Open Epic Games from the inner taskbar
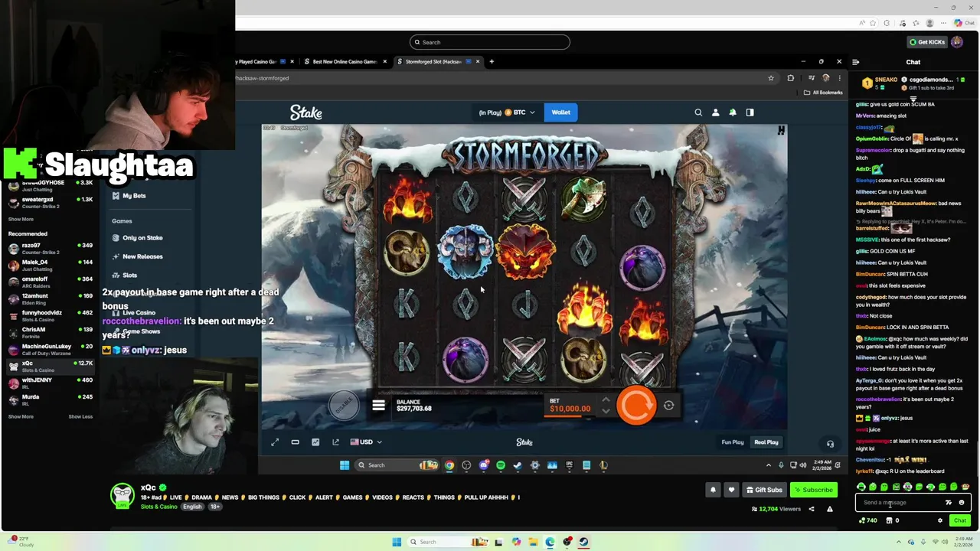The image size is (980, 551). (569, 465)
